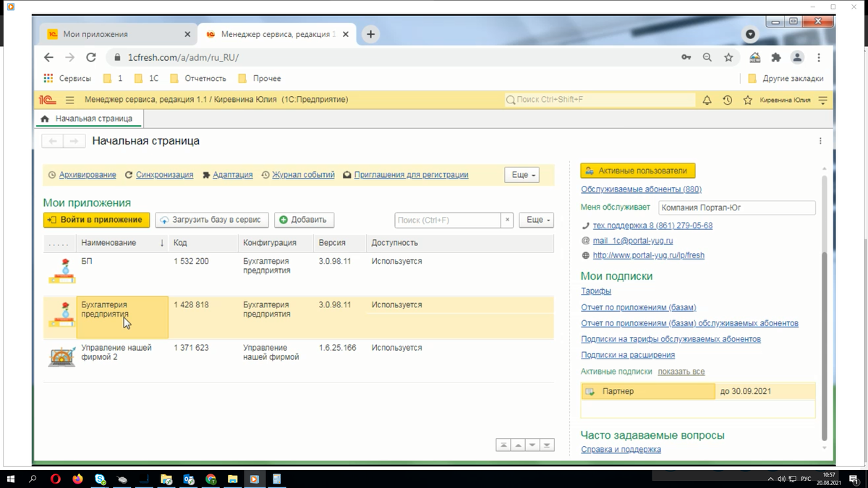This screenshot has width=868, height=488.
Task: Clear the search field with the x button
Action: point(507,220)
